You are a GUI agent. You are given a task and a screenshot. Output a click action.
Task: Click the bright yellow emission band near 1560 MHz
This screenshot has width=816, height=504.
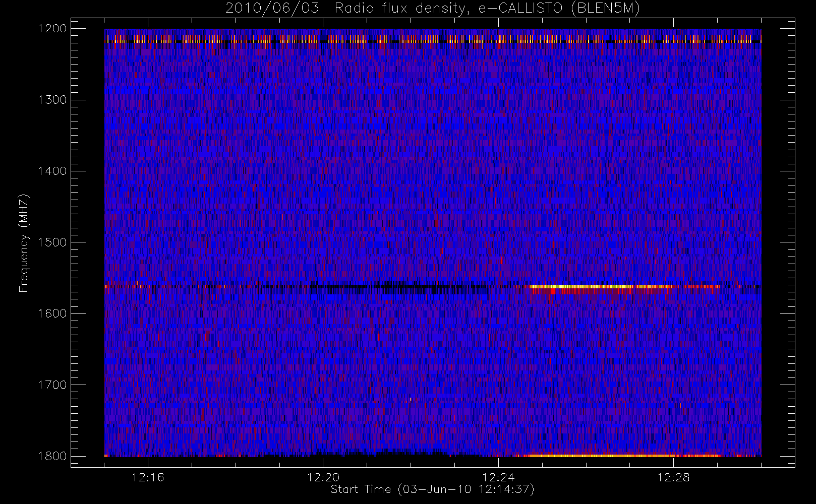[600, 287]
